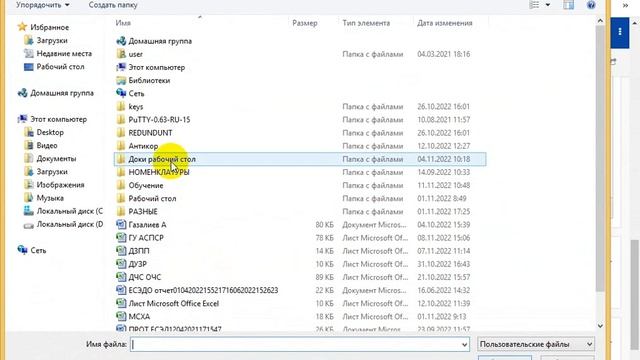
Task: Open the help question mark icon
Action: (591, 5)
